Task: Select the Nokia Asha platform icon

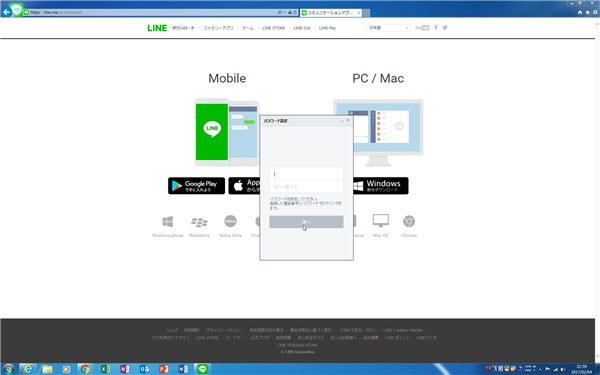Action: coord(230,221)
